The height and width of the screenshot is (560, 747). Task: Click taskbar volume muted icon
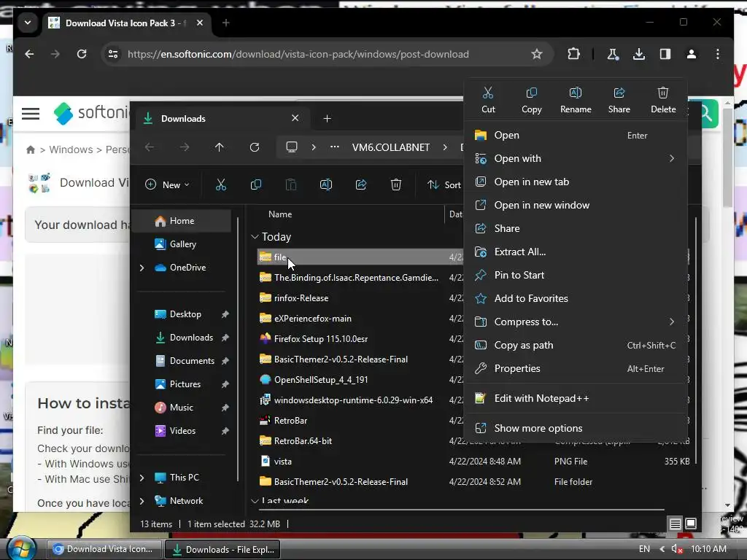[677, 549]
